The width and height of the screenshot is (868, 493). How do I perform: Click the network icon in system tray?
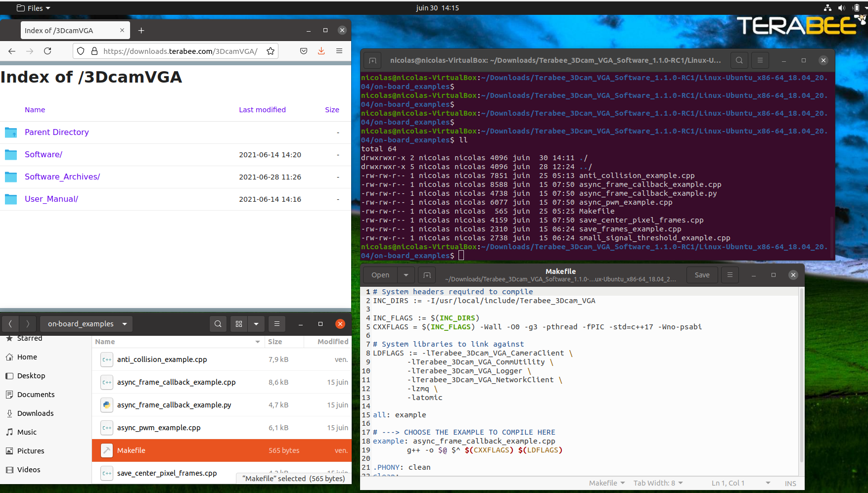[827, 8]
